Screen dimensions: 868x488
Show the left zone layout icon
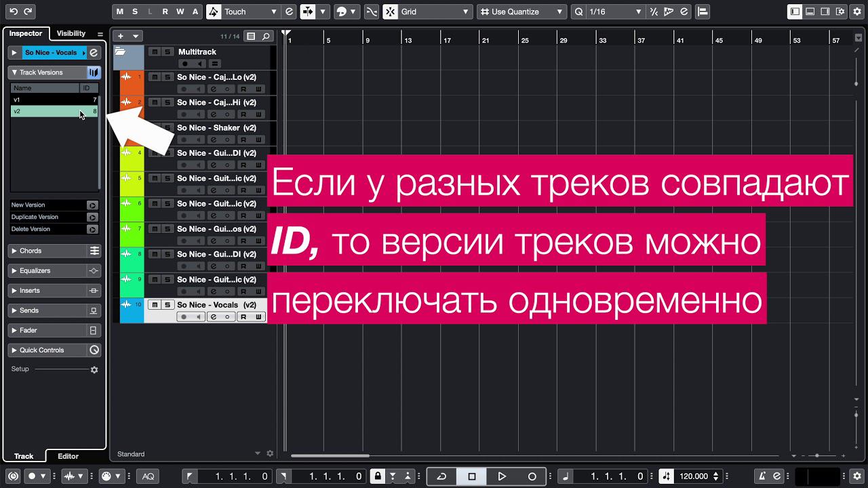click(795, 12)
